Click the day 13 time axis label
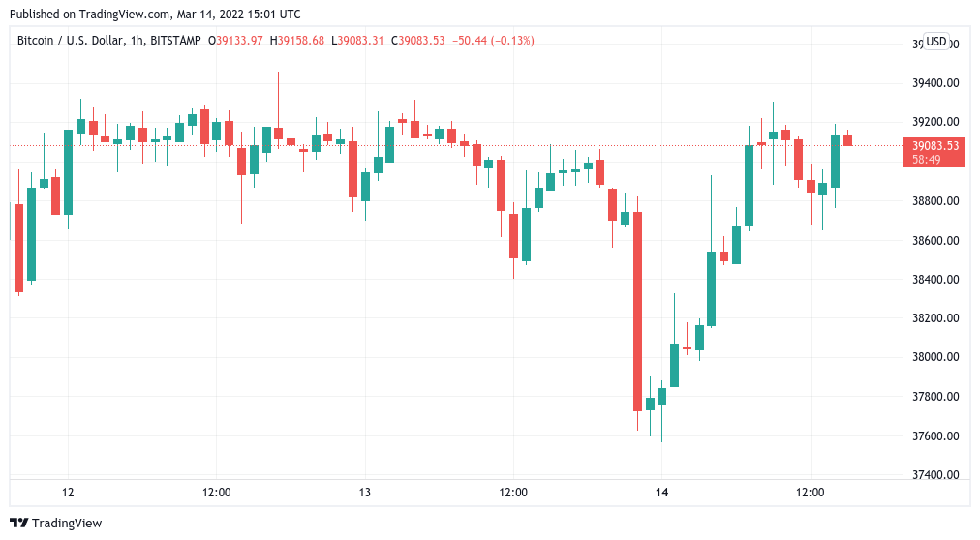 (x=364, y=493)
